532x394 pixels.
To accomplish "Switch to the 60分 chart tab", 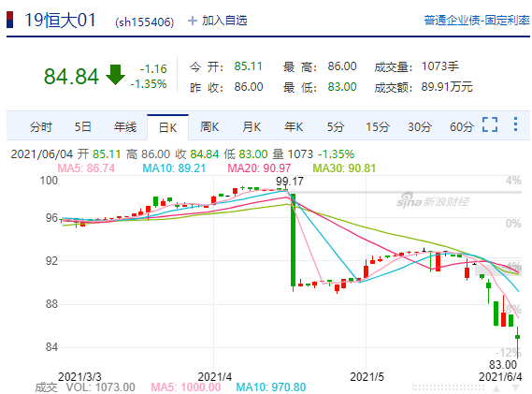I will pos(462,127).
